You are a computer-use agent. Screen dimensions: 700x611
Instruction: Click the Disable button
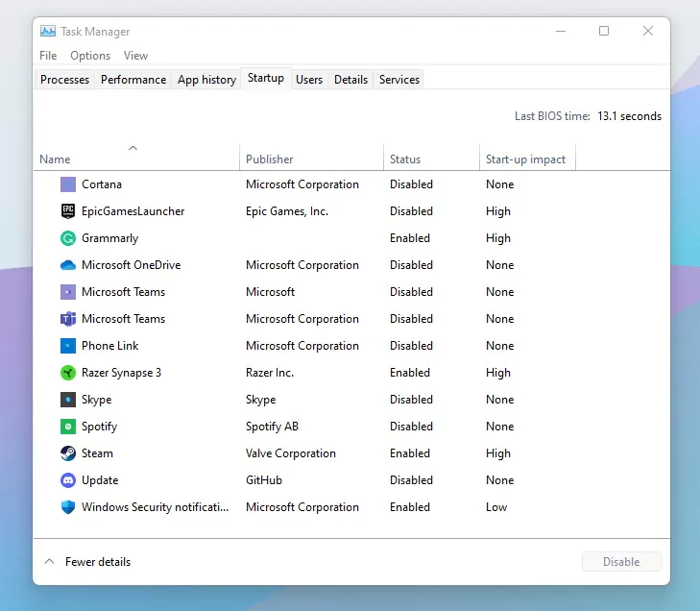coord(621,561)
